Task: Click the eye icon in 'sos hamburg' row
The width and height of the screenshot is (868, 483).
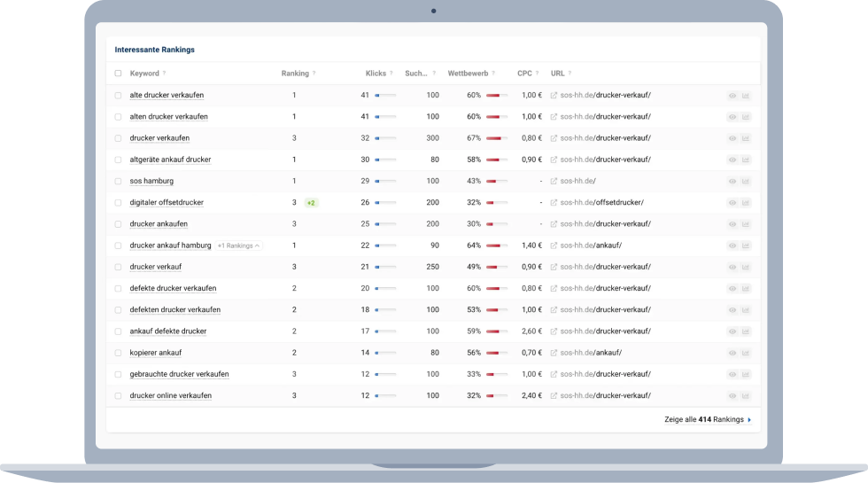Action: coord(732,181)
